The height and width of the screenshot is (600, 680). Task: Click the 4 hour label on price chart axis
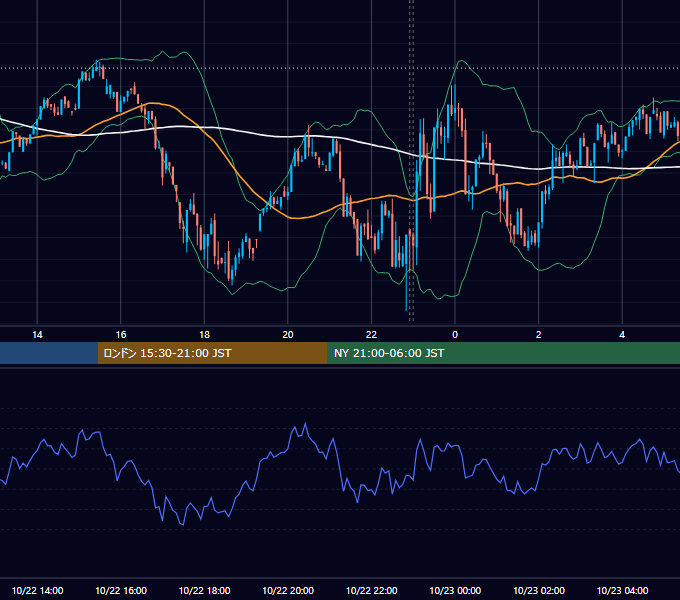pyautogui.click(x=622, y=335)
